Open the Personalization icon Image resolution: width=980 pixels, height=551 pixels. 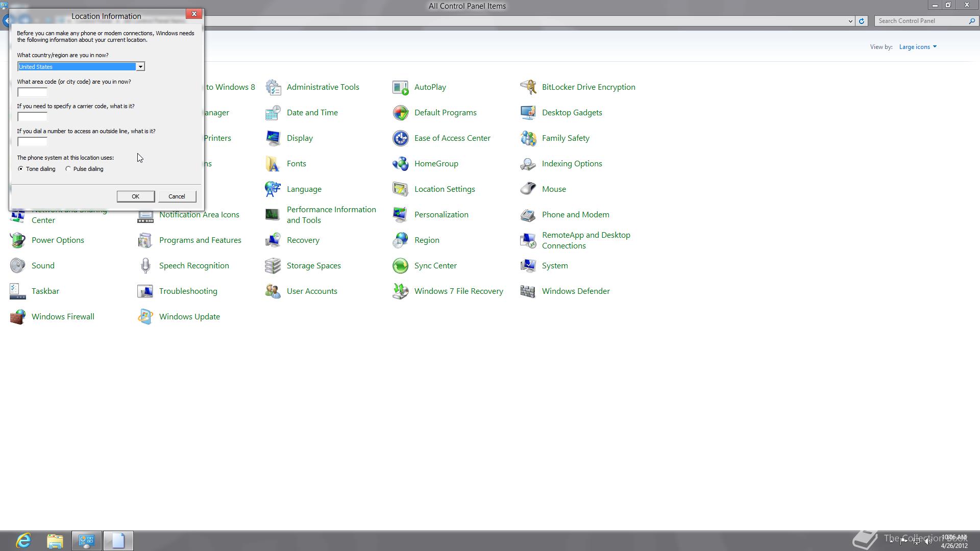pyautogui.click(x=401, y=215)
